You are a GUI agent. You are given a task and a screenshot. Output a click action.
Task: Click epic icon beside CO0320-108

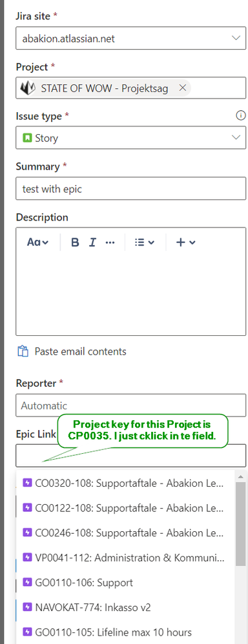tap(28, 483)
